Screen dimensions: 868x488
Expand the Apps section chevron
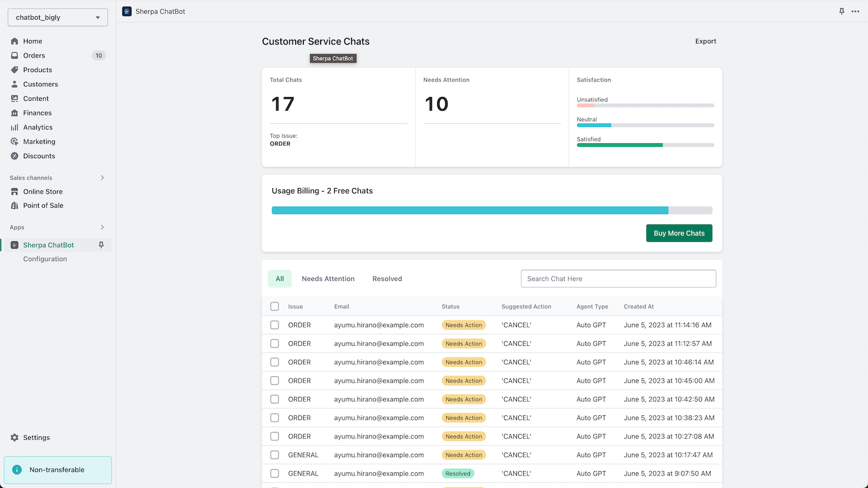tap(102, 227)
